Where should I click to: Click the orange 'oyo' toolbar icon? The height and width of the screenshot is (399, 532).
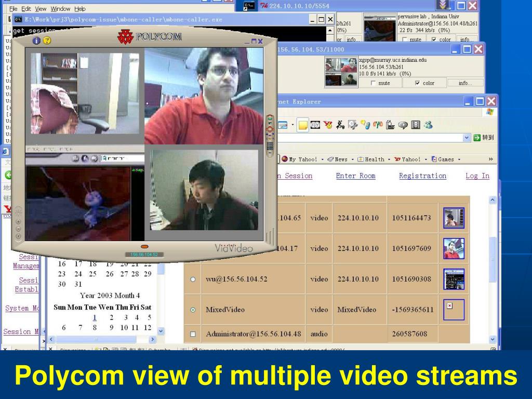click(378, 125)
